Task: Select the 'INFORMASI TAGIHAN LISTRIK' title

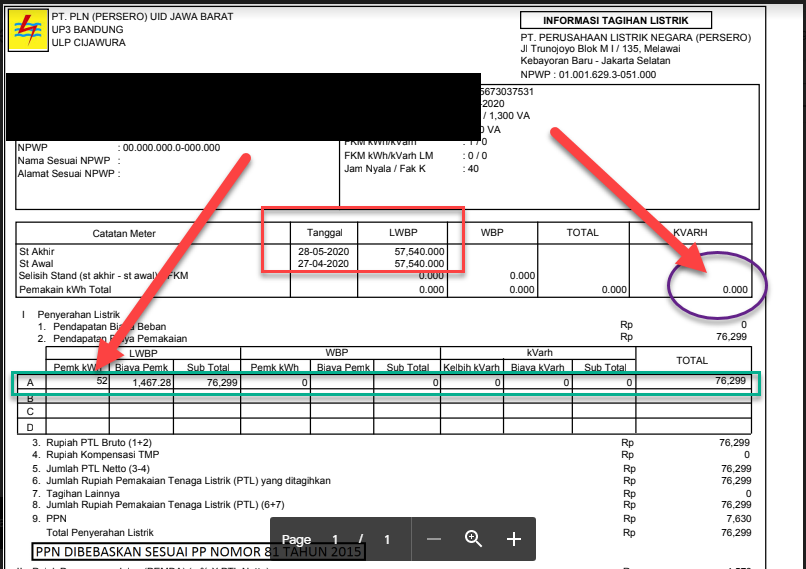Action: point(615,21)
